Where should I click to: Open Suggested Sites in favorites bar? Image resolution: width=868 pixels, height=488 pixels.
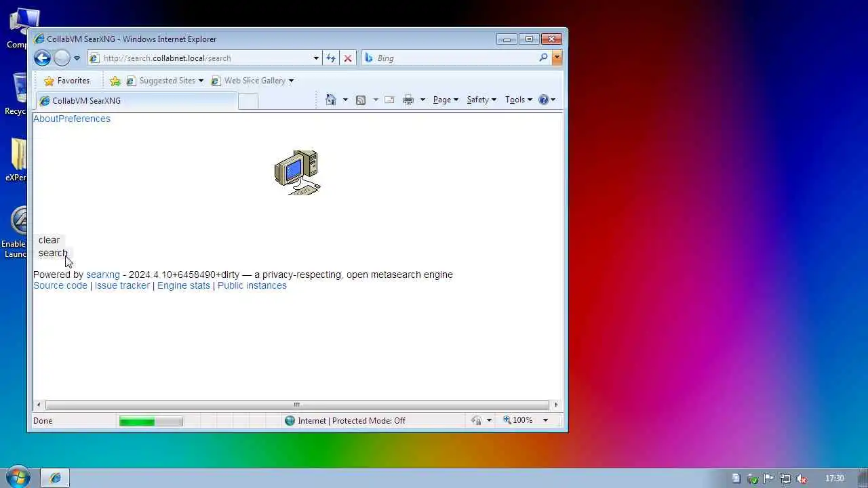(165, 81)
